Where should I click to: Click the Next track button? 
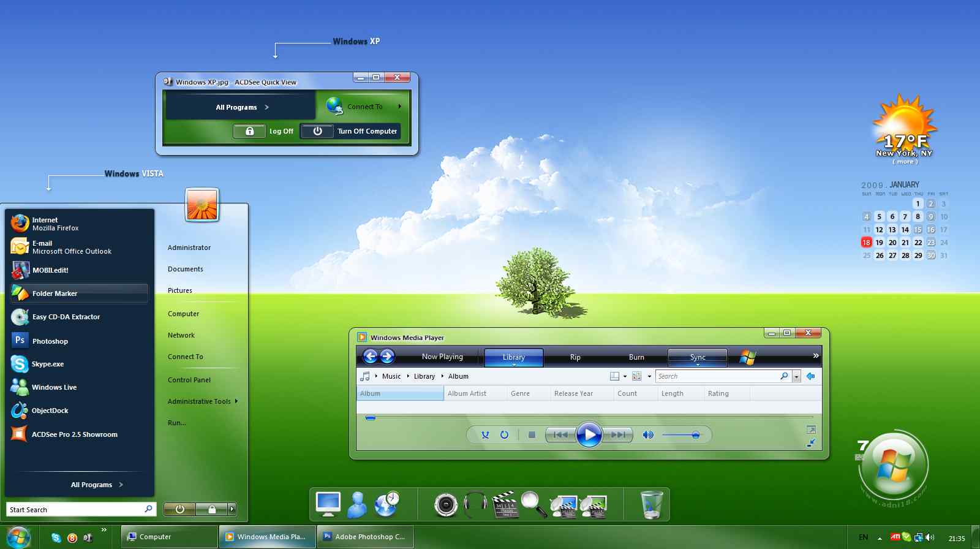[x=618, y=434]
